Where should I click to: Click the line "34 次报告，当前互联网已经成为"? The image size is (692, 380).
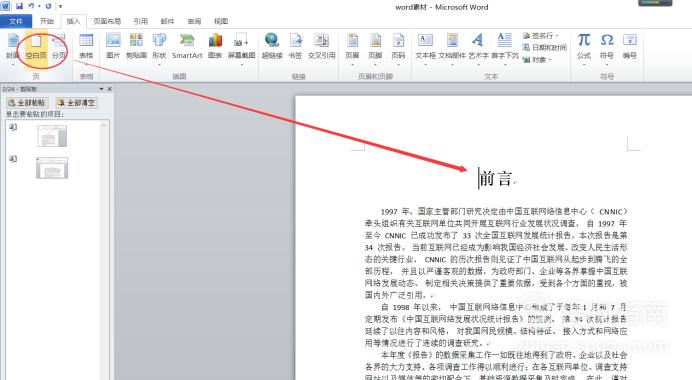496,247
